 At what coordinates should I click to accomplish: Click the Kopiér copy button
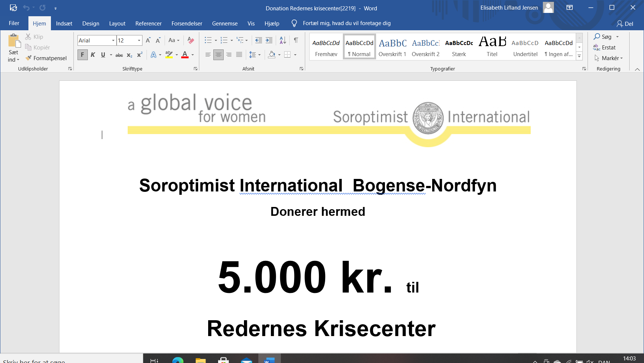pyautogui.click(x=37, y=47)
